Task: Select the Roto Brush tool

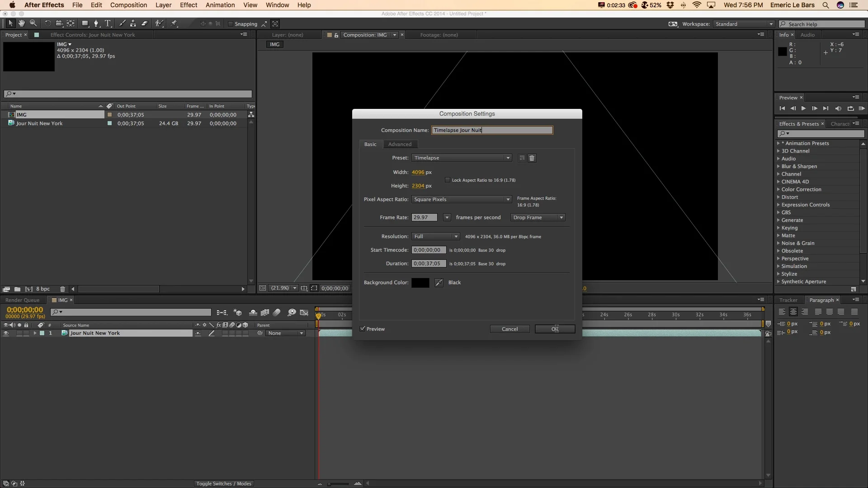Action: [159, 23]
